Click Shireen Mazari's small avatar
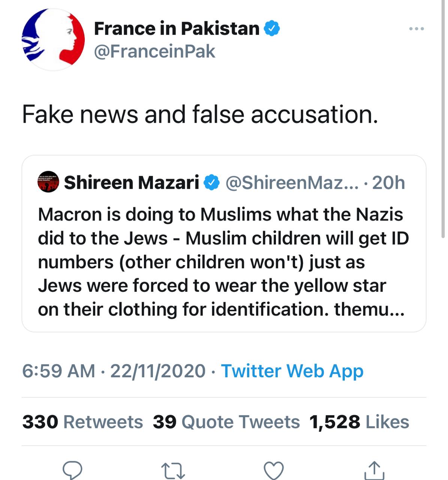Viewport: 448px width, 480px height. tap(48, 182)
